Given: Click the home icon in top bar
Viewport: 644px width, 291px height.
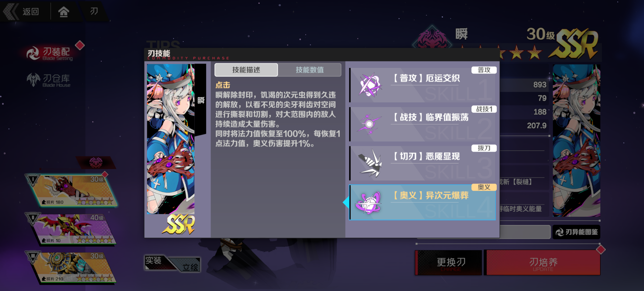Looking at the screenshot, I should point(64,12).
